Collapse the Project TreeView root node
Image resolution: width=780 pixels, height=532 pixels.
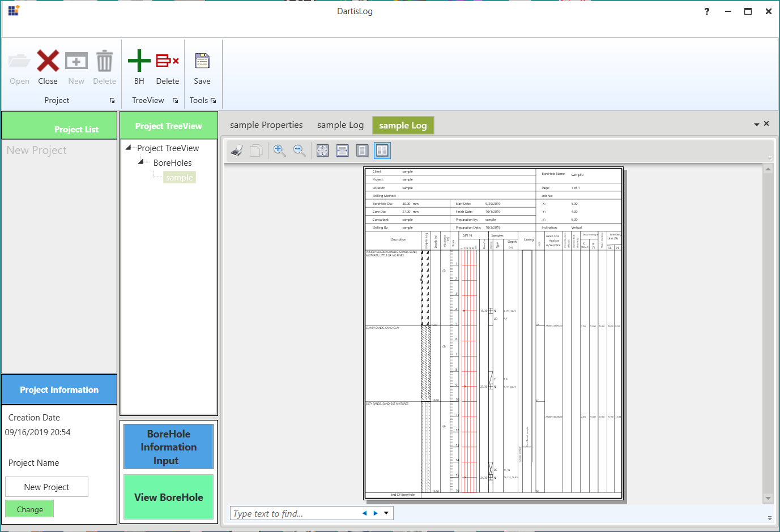[129, 148]
